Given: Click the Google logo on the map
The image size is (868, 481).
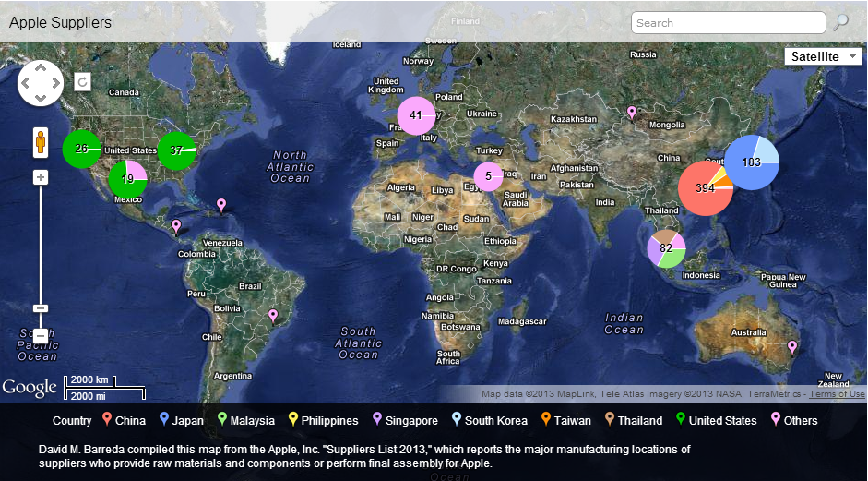Looking at the screenshot, I should tap(30, 388).
